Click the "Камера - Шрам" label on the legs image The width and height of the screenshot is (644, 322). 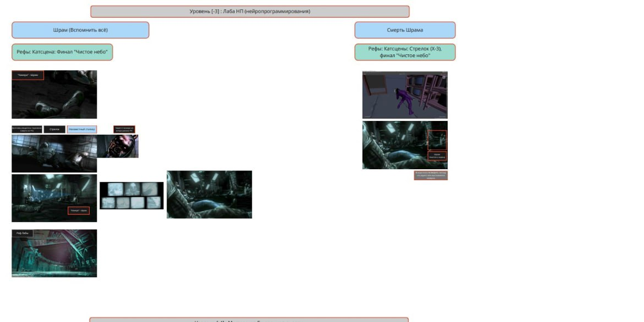coord(28,75)
